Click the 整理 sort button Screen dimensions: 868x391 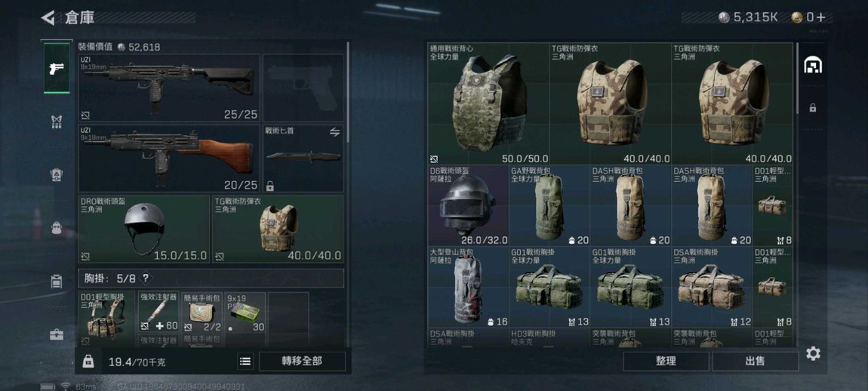pos(666,361)
